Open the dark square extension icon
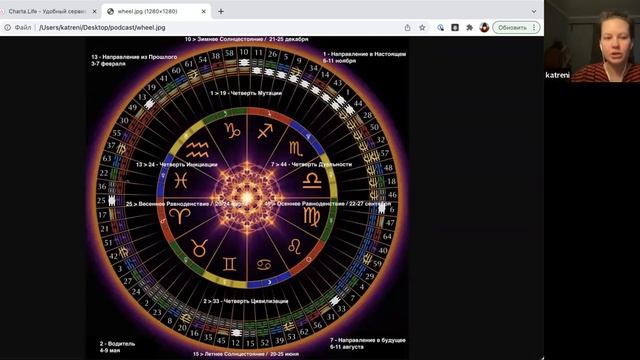 pyautogui.click(x=455, y=27)
